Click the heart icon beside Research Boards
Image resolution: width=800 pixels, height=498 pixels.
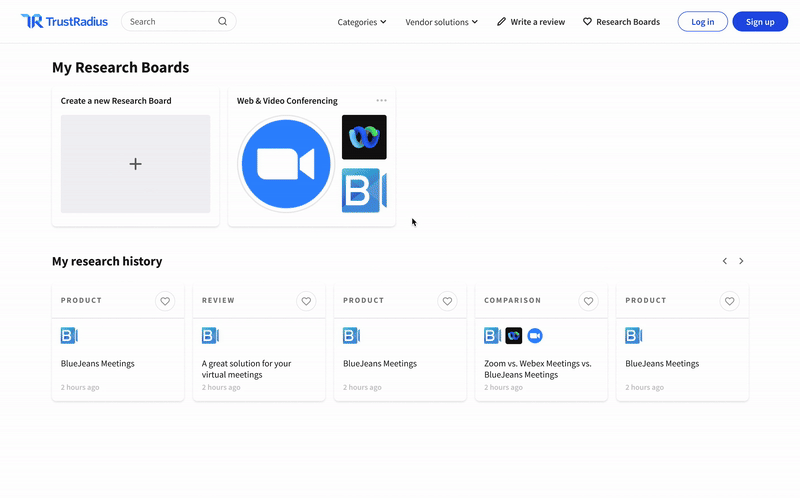click(587, 21)
